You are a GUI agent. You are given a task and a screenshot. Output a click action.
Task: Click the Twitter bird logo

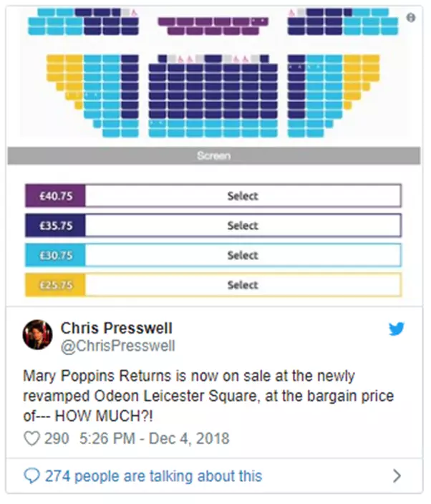397,329
